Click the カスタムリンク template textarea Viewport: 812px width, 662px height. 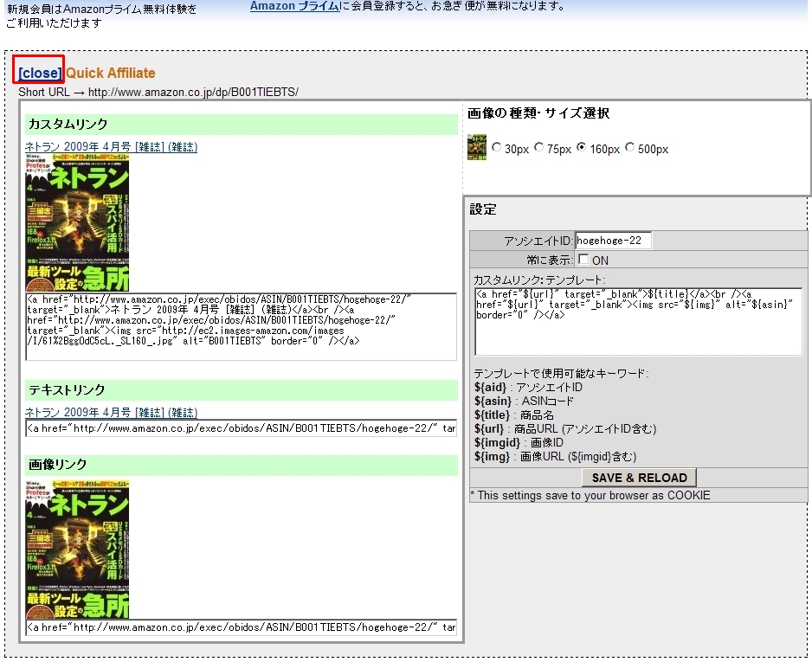[639, 321]
